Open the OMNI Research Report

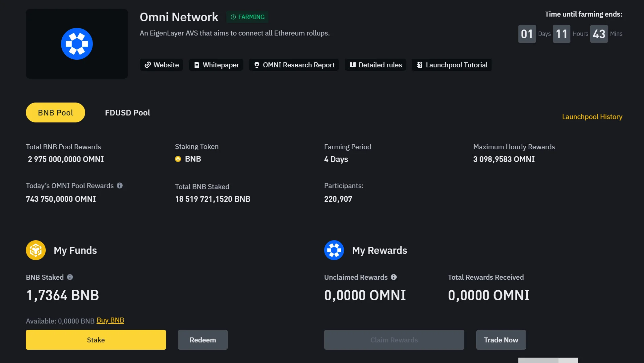pyautogui.click(x=294, y=65)
